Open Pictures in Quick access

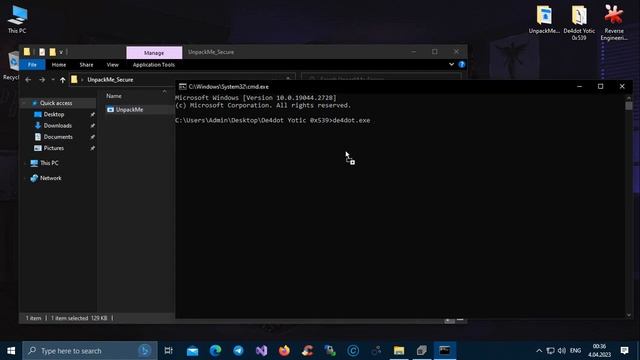(54, 148)
